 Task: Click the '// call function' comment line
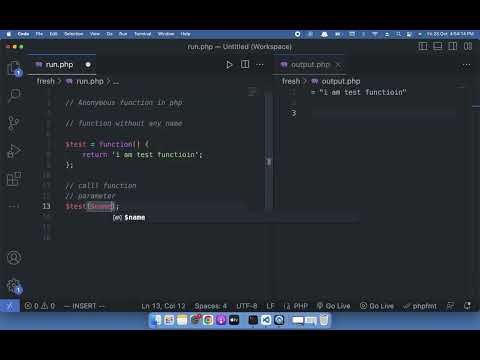pos(101,185)
